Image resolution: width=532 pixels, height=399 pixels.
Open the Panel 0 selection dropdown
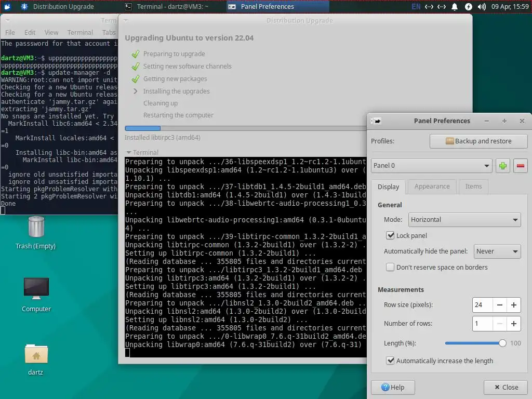[432, 166]
